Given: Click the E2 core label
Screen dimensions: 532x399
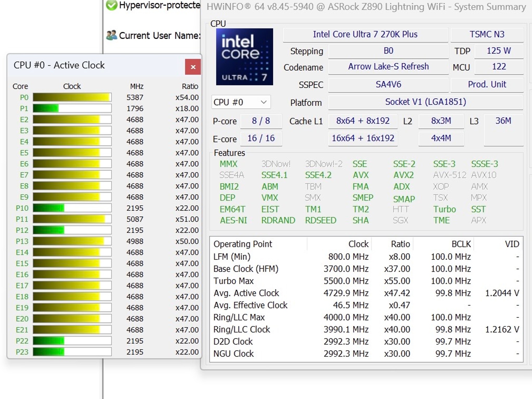Looking at the screenshot, I should pos(24,119).
